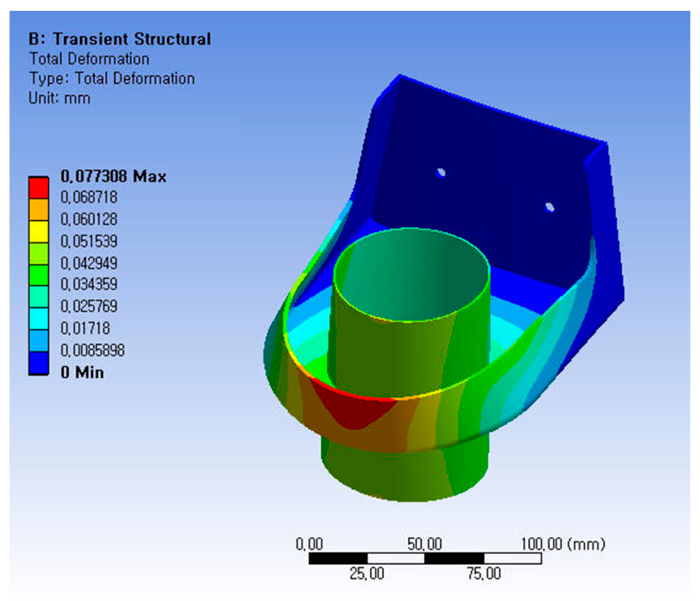Select the 0.042949 legend value
Viewport: 700px width, 601px height.
click(x=89, y=263)
